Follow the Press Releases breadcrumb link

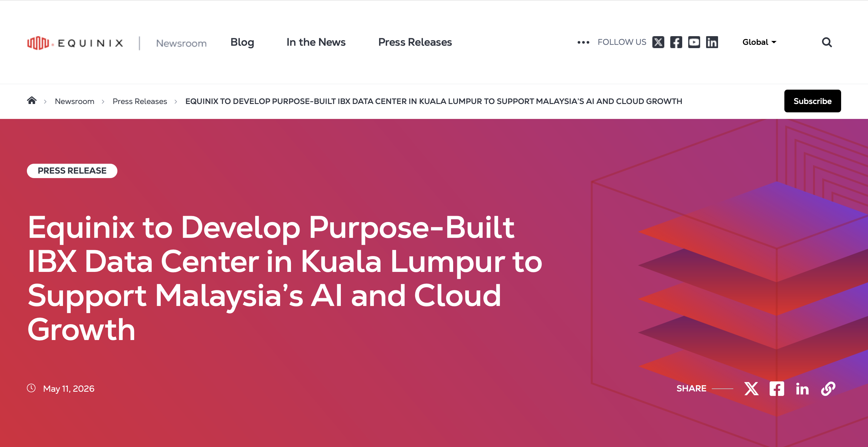pos(139,101)
